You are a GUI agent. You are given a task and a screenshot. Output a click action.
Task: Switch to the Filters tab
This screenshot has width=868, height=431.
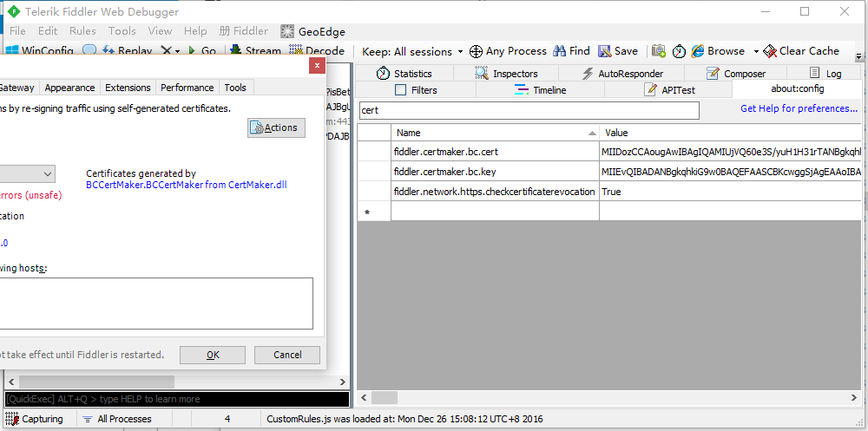click(416, 89)
